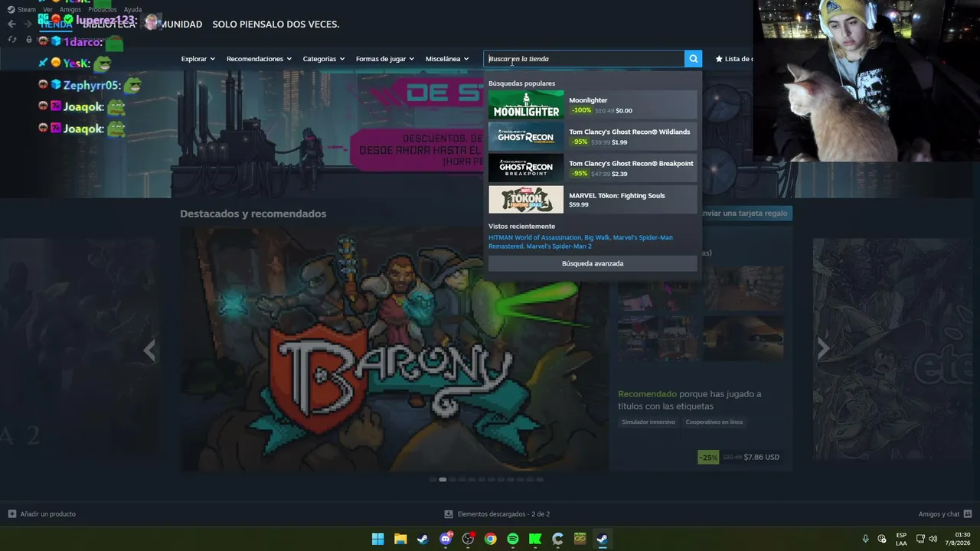
Task: Open network settings from the system tray
Action: (x=920, y=539)
